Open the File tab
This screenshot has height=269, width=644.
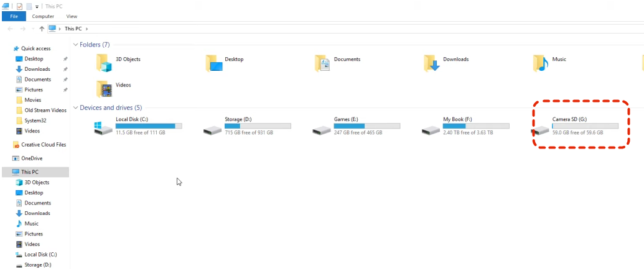(14, 16)
